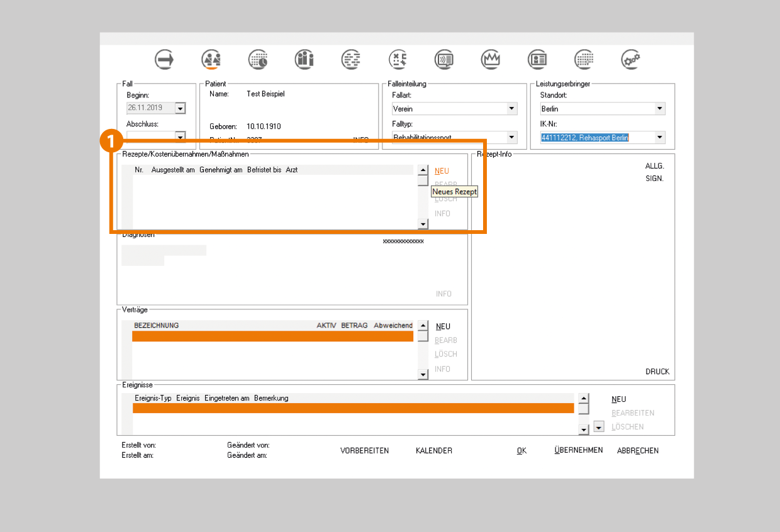The height and width of the screenshot is (532, 780).
Task: Open the gears settings icon
Action: (x=630, y=59)
